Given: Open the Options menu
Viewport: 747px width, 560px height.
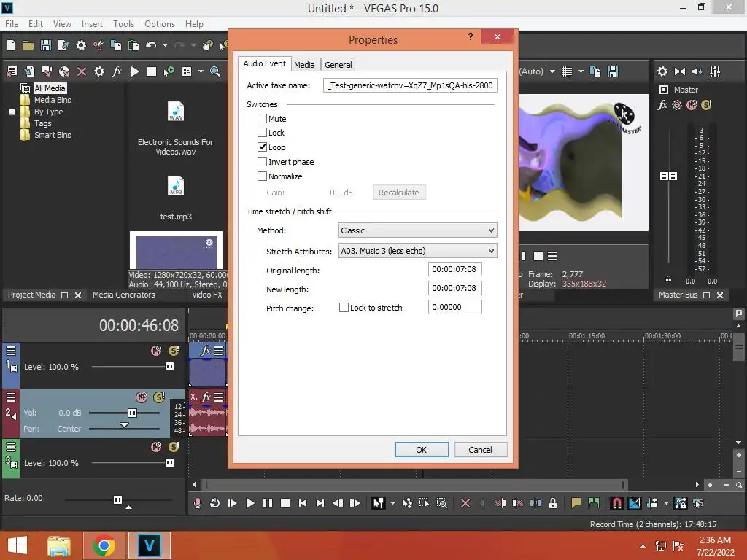Looking at the screenshot, I should point(160,24).
